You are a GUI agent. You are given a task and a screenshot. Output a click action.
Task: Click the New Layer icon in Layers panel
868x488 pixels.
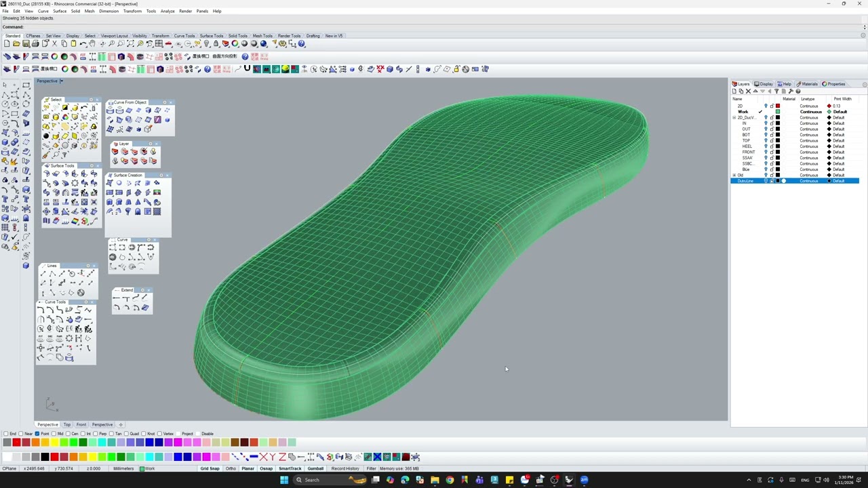click(734, 91)
